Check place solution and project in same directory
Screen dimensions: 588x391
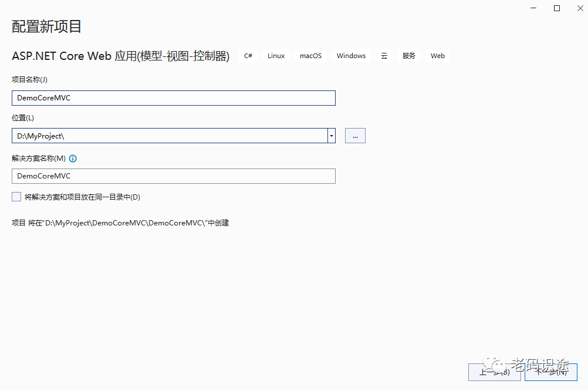tap(16, 197)
